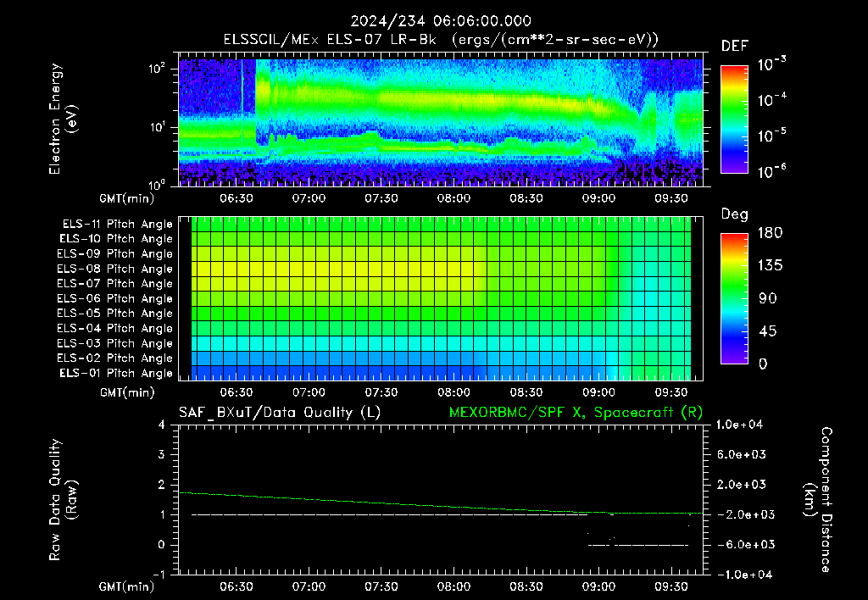Click the Component Distance (km) axis label
Screen dimensions: 868x600
tap(818, 500)
